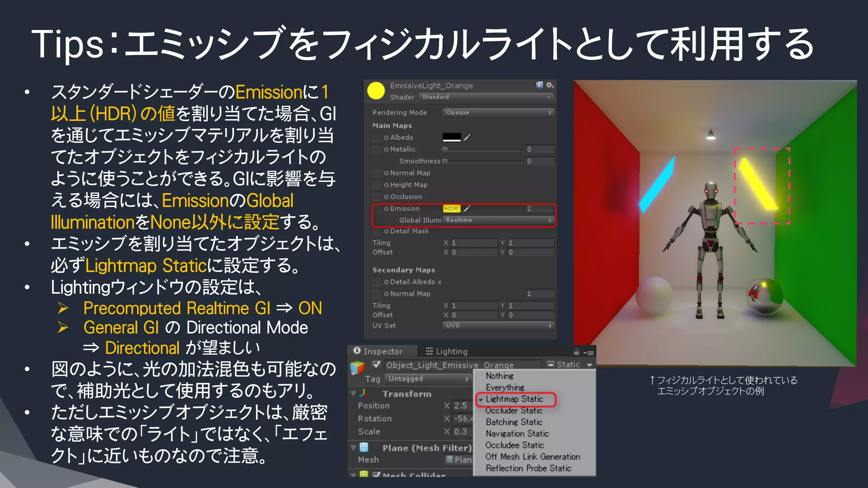
Task: Click the Secondary Normal Map texture slot
Action: [x=377, y=294]
